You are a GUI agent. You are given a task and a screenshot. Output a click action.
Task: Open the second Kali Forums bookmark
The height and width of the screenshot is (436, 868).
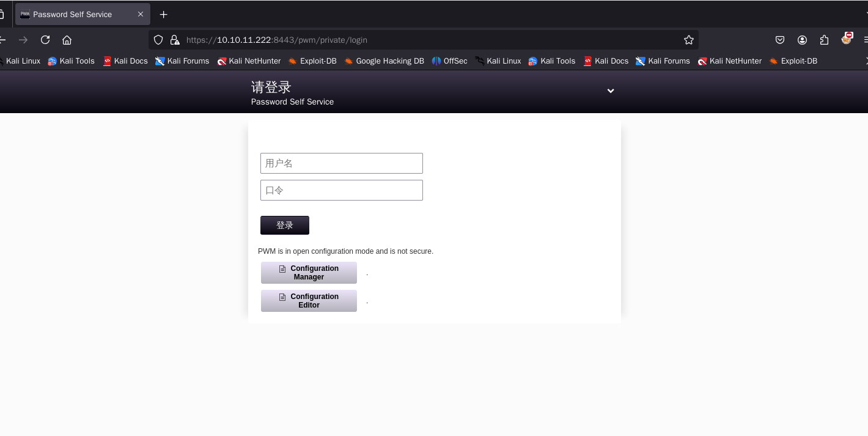pos(663,61)
